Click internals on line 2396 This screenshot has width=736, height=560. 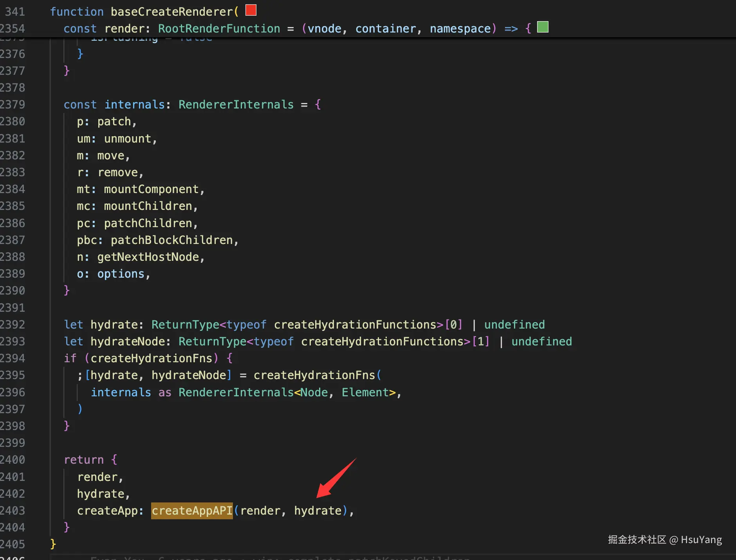[121, 392]
